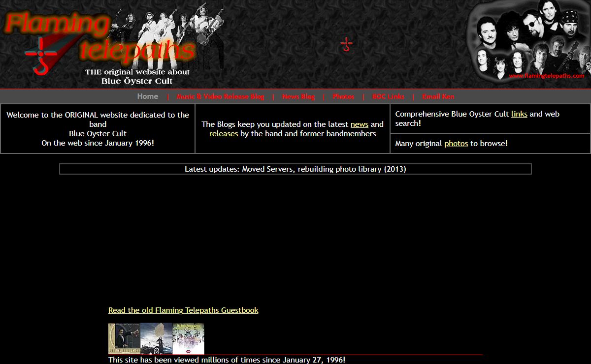
Task: Open the Photos navigation item
Action: (x=344, y=96)
